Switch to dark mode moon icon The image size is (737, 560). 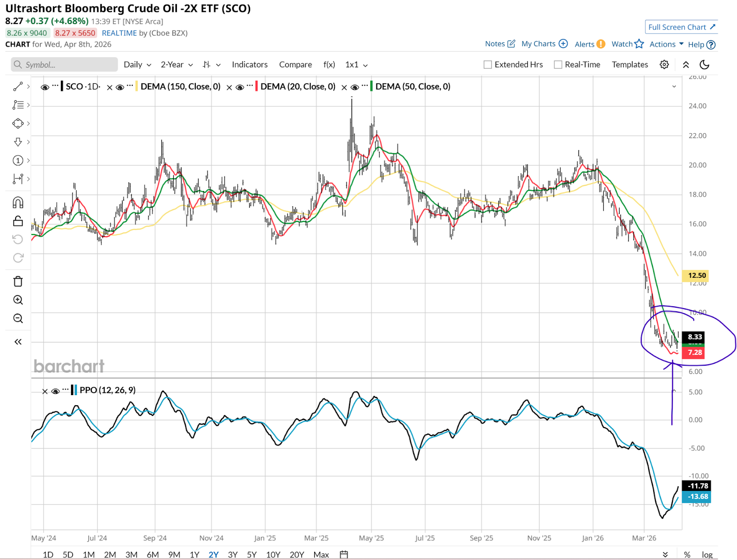(x=704, y=64)
